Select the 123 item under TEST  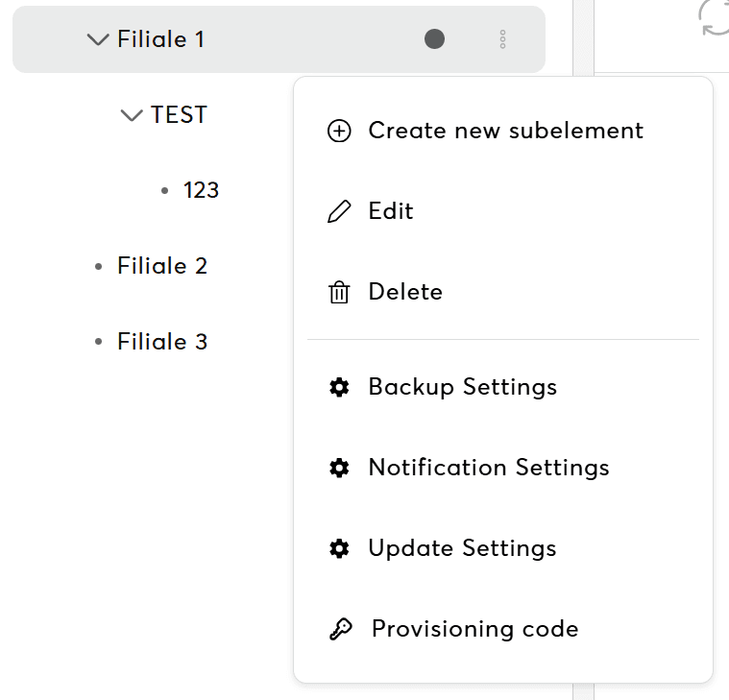coord(201,190)
